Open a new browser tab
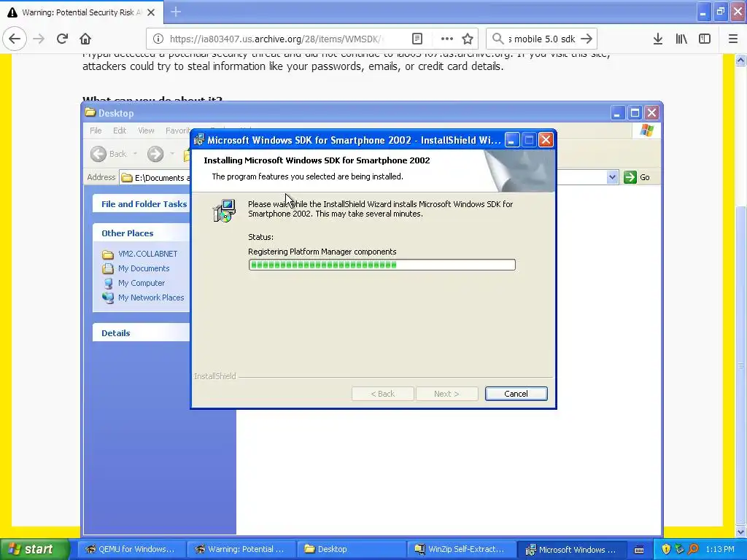747x560 pixels. pyautogui.click(x=176, y=12)
